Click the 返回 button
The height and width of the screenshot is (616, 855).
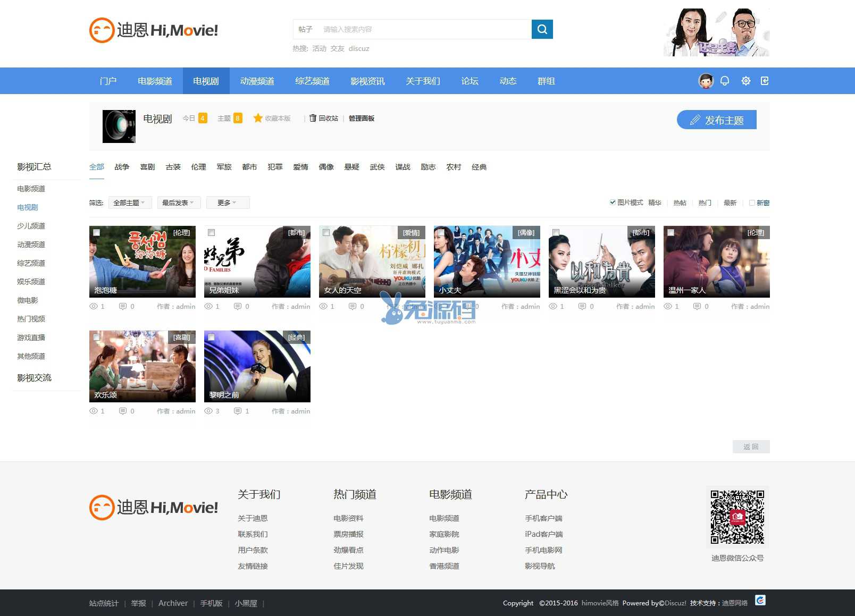point(751,446)
